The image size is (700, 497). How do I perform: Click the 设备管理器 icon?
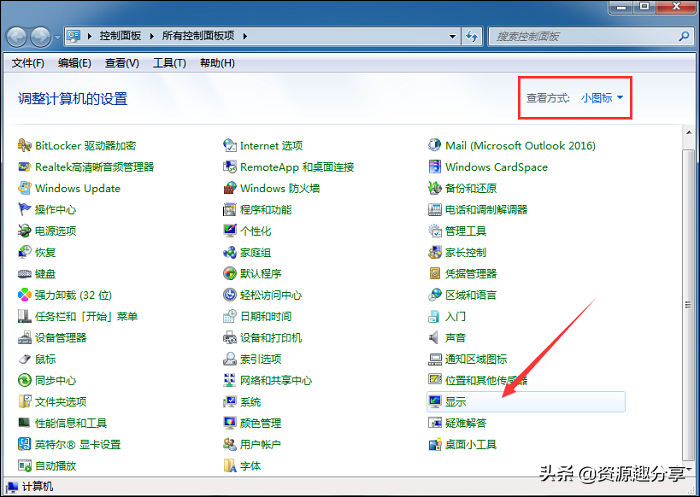coord(25,338)
